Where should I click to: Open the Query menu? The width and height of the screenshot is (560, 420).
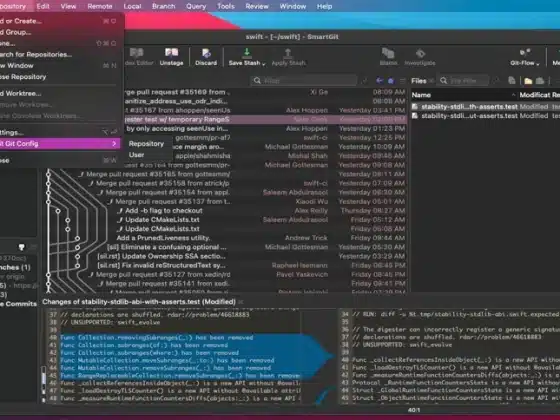click(x=196, y=6)
